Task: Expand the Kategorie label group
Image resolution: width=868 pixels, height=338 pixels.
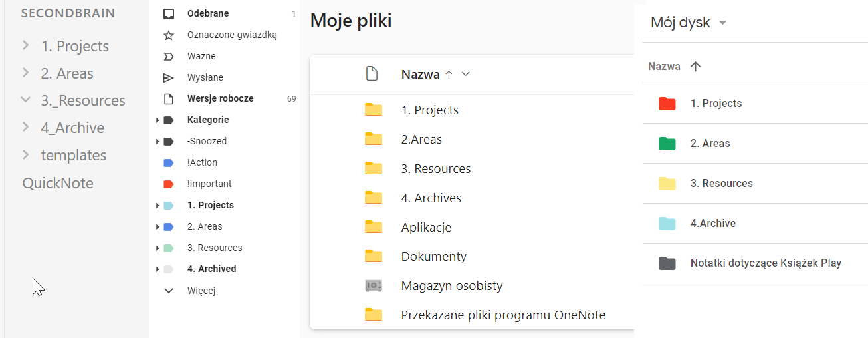Action: point(158,120)
